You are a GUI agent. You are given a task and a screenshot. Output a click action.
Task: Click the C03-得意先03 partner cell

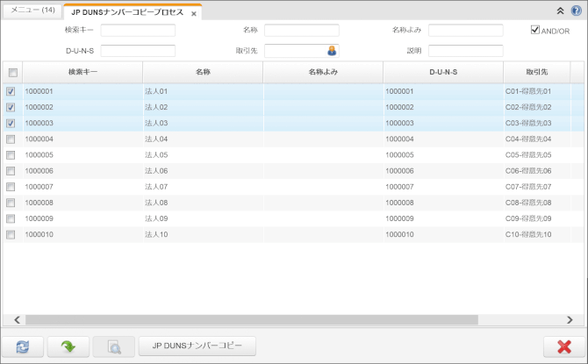(536, 124)
